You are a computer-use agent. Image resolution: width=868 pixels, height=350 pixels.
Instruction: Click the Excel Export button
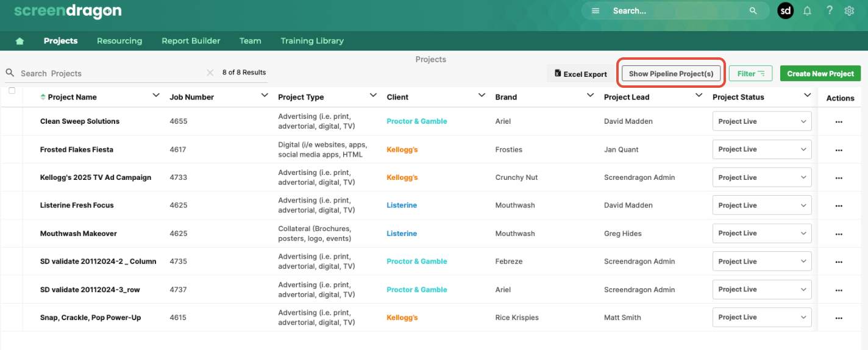click(x=581, y=74)
